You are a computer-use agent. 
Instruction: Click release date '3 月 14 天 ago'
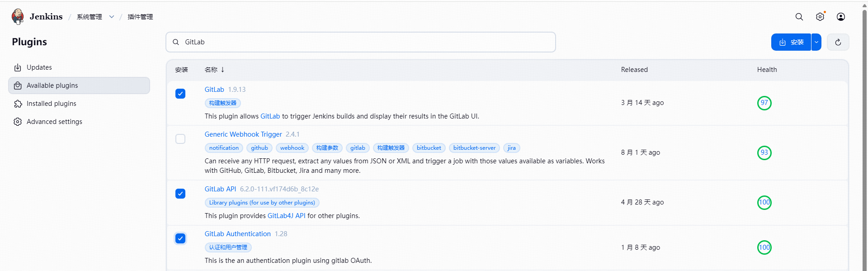(x=642, y=103)
